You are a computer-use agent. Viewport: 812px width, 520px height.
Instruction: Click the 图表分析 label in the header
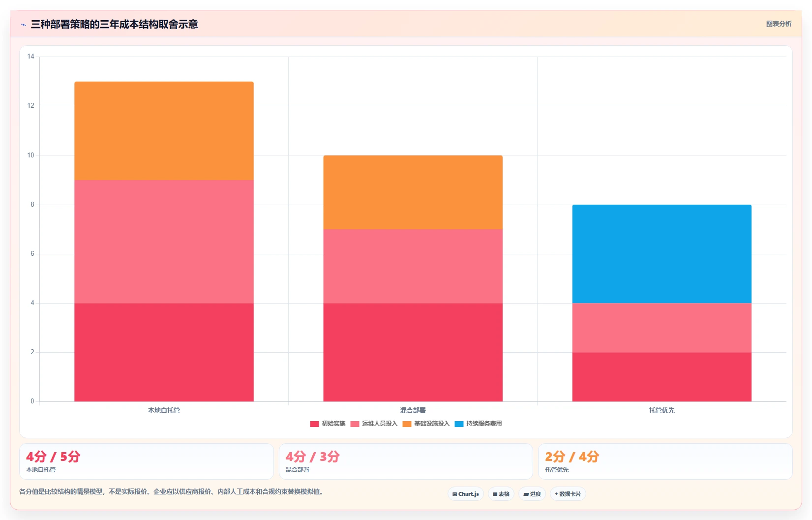click(x=779, y=24)
